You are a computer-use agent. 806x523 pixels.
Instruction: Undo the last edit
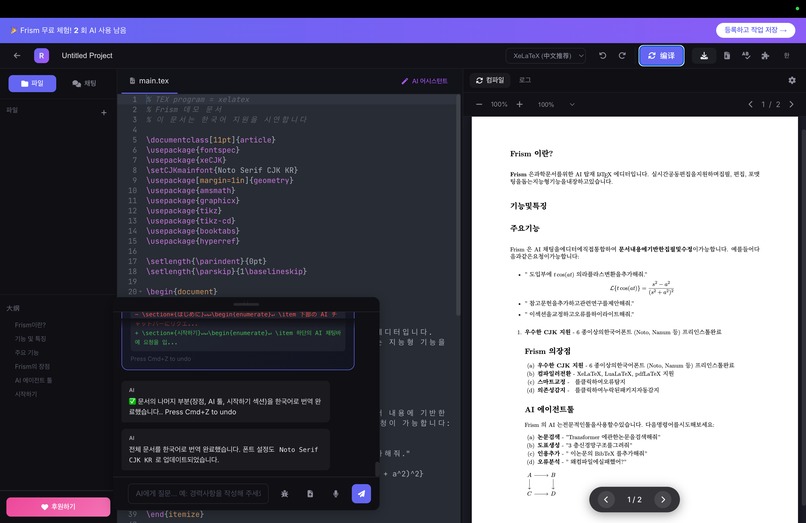coord(602,56)
